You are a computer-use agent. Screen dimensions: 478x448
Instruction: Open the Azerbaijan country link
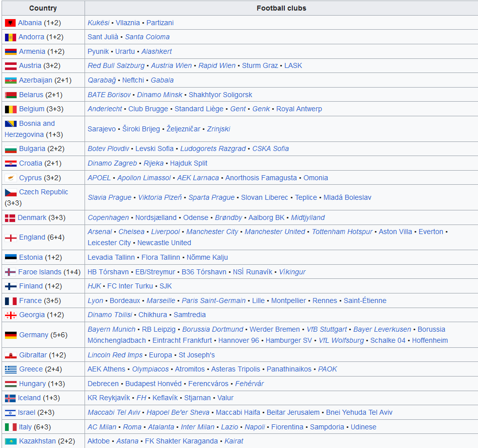(x=36, y=80)
